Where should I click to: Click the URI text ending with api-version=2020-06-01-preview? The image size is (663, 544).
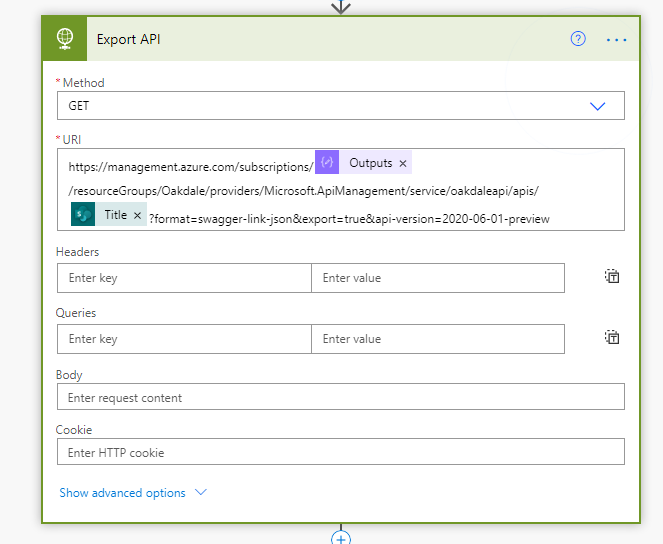pos(349,219)
